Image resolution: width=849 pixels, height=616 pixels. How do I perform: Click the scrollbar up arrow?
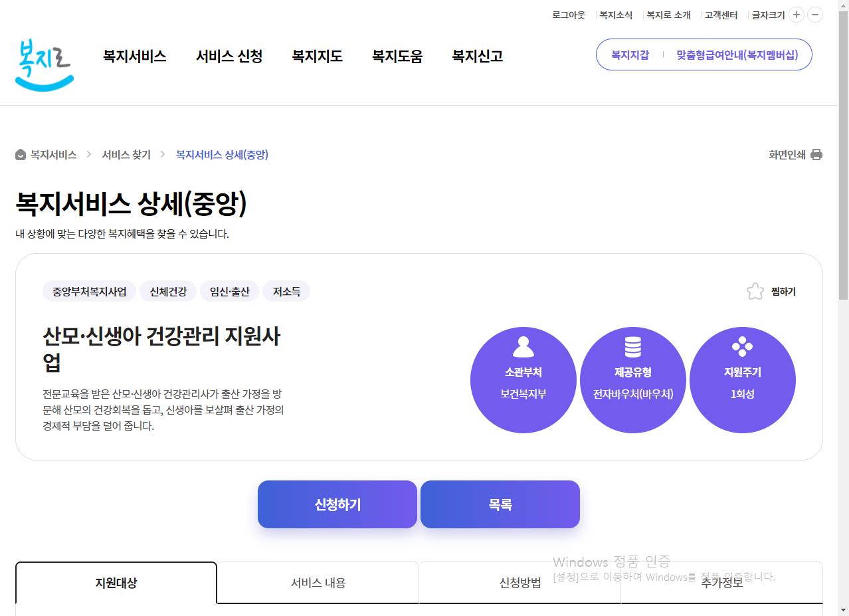point(843,5)
